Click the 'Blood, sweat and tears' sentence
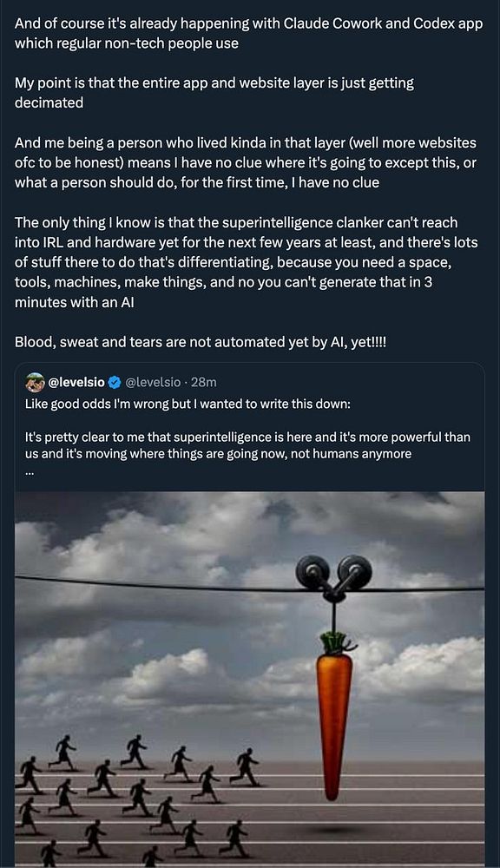The image size is (500, 868). [201, 342]
